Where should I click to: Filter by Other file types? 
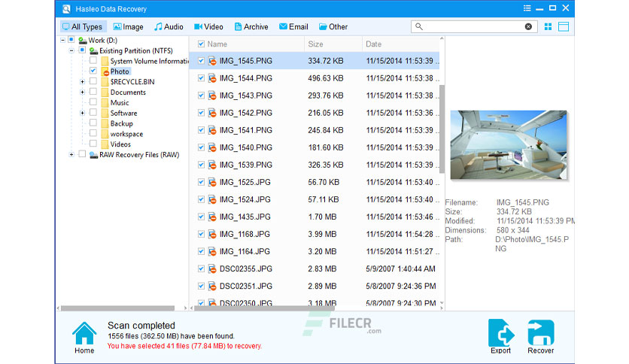[333, 27]
